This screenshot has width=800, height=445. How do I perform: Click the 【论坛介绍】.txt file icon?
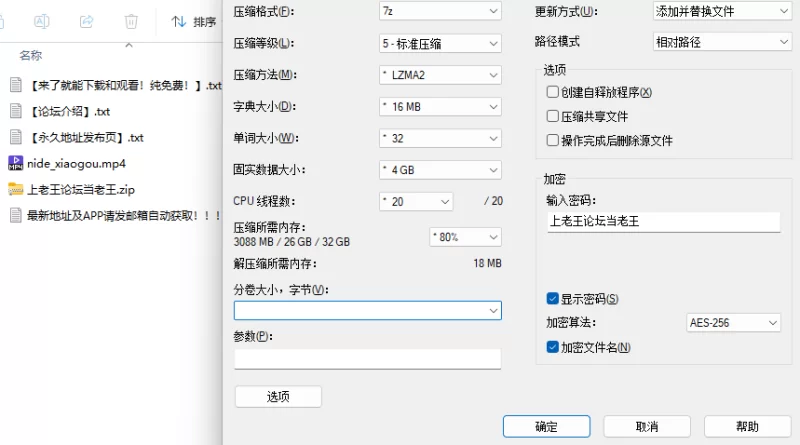(16, 111)
